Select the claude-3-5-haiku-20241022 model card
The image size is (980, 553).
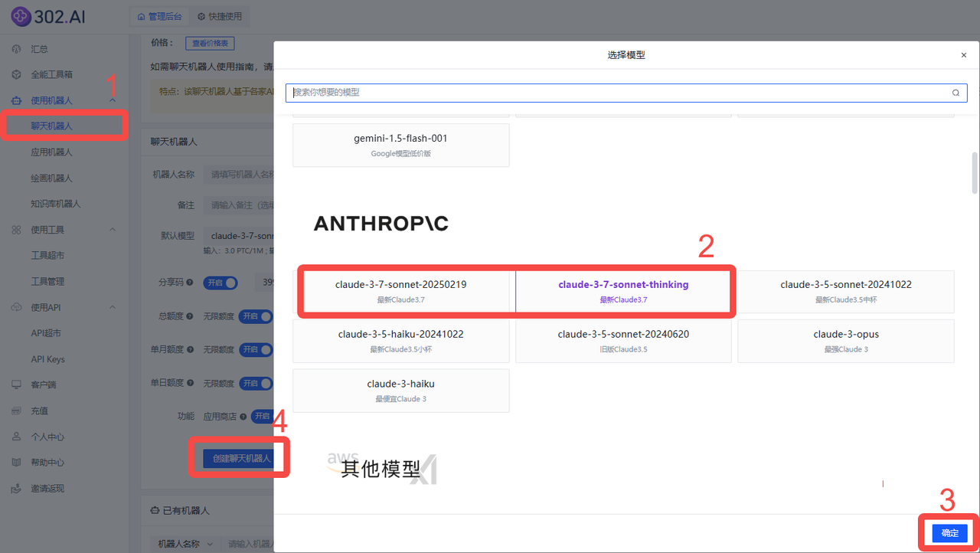[401, 341]
